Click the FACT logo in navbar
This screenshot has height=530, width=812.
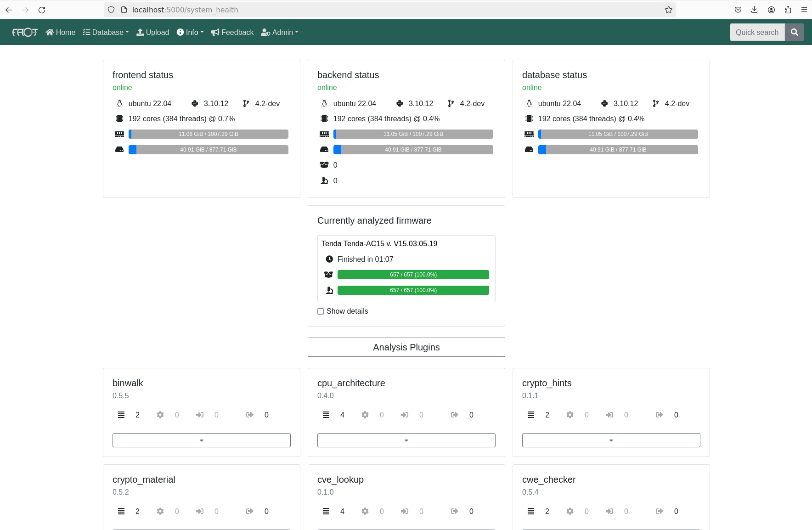tap(25, 32)
